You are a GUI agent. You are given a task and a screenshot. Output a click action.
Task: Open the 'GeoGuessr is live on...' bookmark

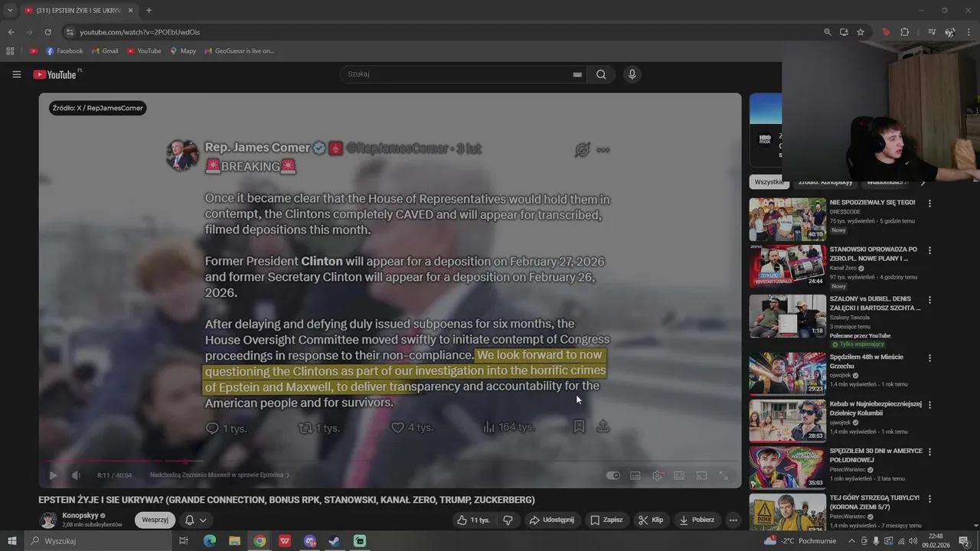point(239,51)
